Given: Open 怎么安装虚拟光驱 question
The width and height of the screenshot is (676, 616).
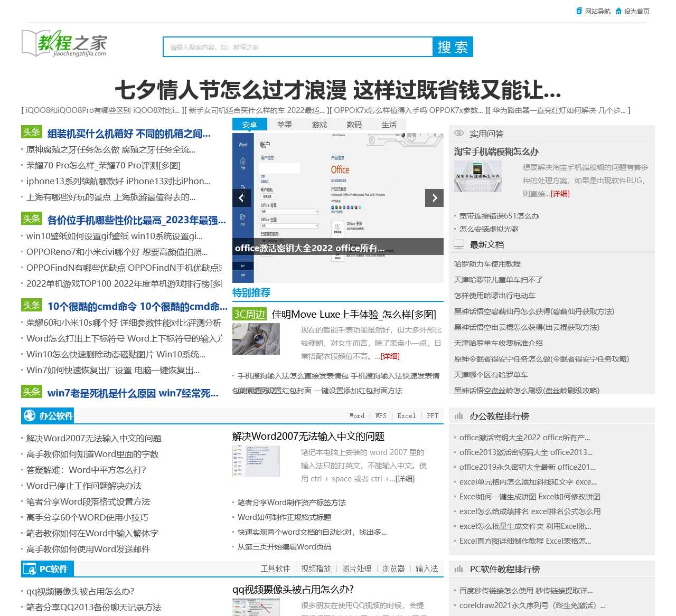Looking at the screenshot, I should (x=489, y=229).
